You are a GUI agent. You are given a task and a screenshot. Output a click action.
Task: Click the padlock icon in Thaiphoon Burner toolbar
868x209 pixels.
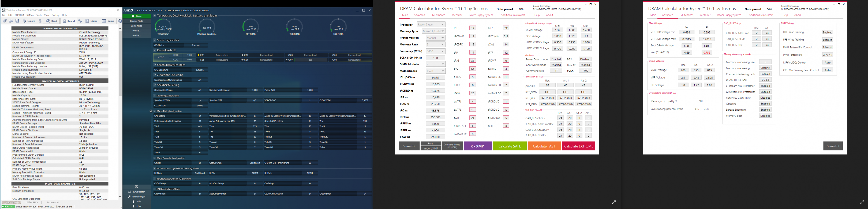[40, 21]
